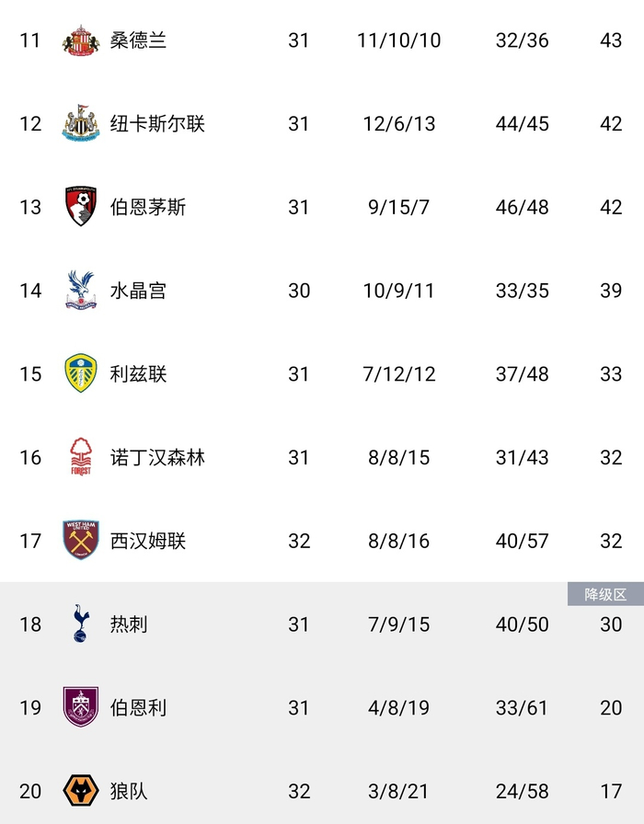Viewport: 644px width, 824px height.
Task: Click the West Ham United crest
Action: (x=81, y=541)
